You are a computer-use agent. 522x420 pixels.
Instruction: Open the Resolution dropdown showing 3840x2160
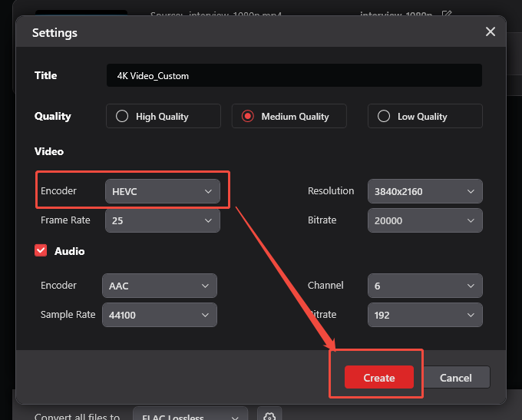pyautogui.click(x=425, y=191)
